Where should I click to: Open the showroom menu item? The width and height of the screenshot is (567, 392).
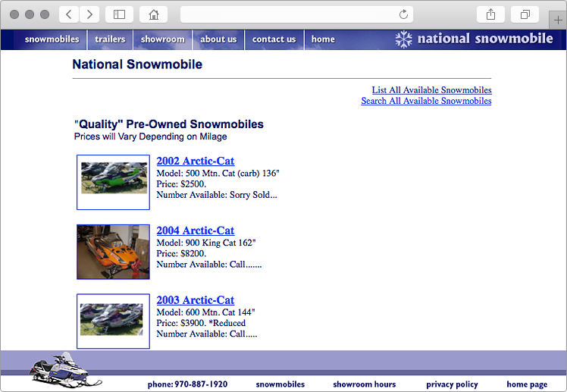(x=162, y=39)
